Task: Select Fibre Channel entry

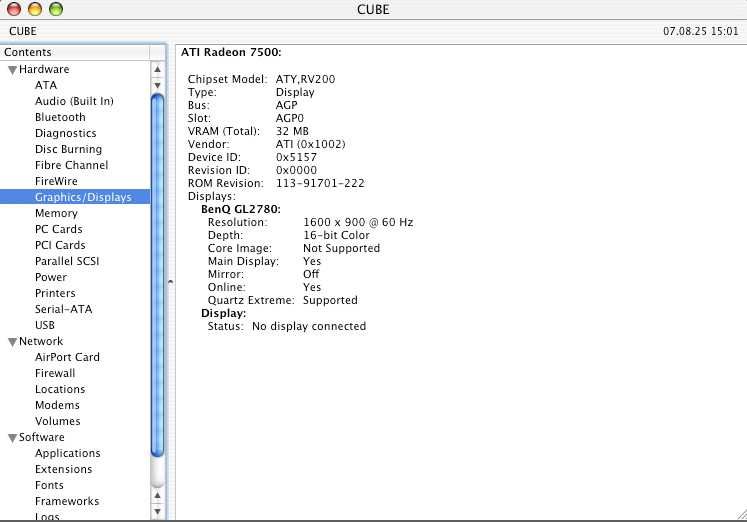Action: tap(71, 165)
